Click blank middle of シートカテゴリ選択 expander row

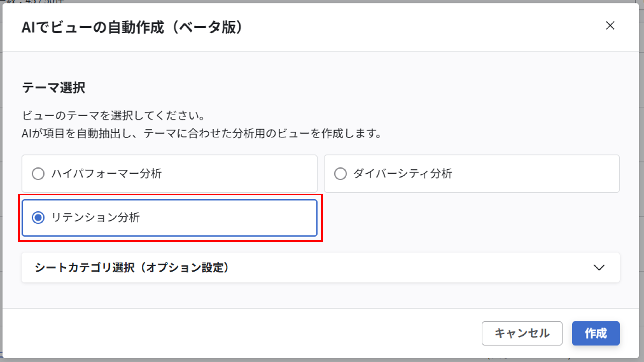[400, 267]
